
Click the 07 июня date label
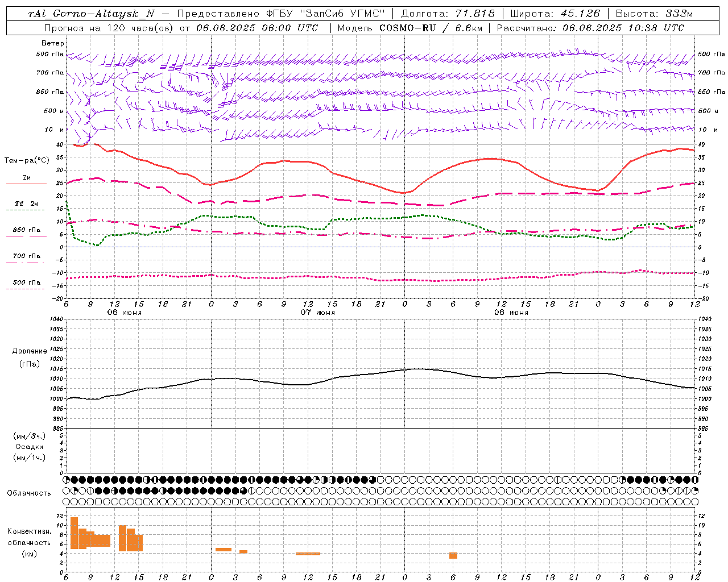pyautogui.click(x=318, y=313)
